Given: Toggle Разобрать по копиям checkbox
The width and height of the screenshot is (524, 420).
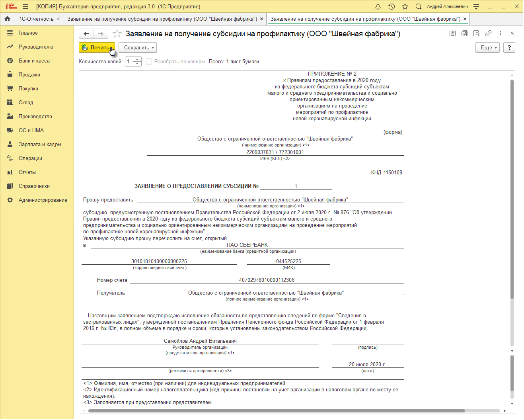Looking at the screenshot, I should point(149,62).
